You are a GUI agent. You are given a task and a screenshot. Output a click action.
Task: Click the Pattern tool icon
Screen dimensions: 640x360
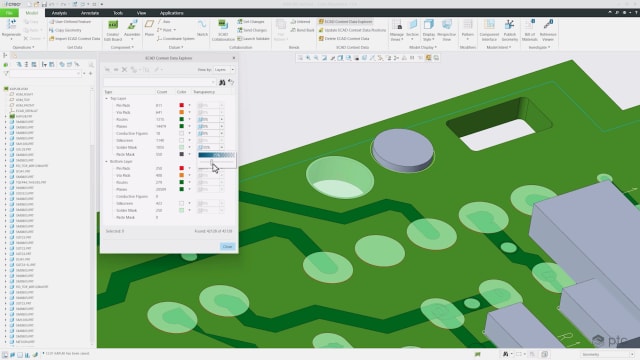pyautogui.click(x=468, y=24)
